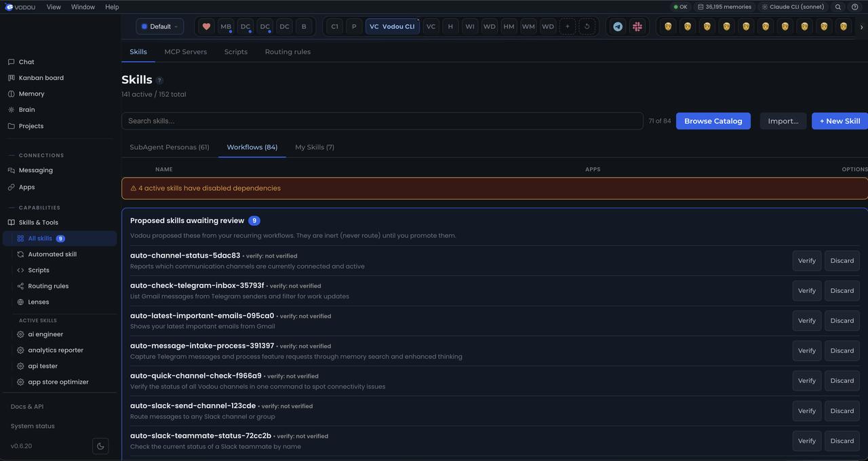Switch to the VC Vodou CLI chip

392,26
